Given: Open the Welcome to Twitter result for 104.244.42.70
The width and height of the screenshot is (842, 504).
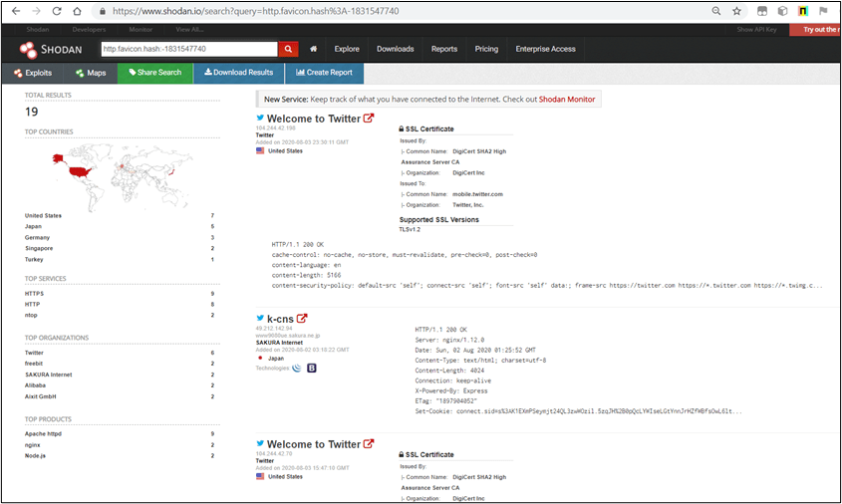Looking at the screenshot, I should [314, 444].
